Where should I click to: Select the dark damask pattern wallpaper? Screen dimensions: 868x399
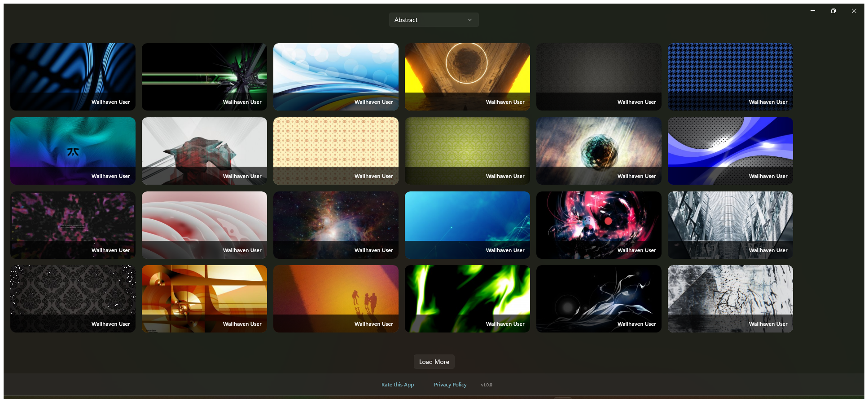pyautogui.click(x=73, y=299)
